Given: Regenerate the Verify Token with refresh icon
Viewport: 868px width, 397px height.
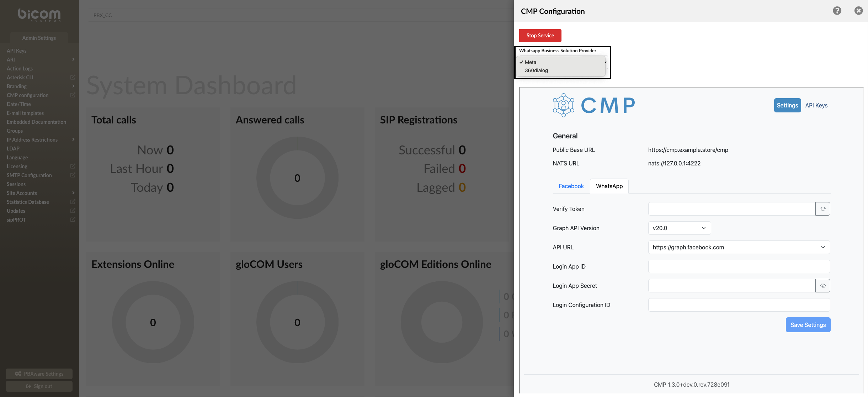Looking at the screenshot, I should click(822, 209).
